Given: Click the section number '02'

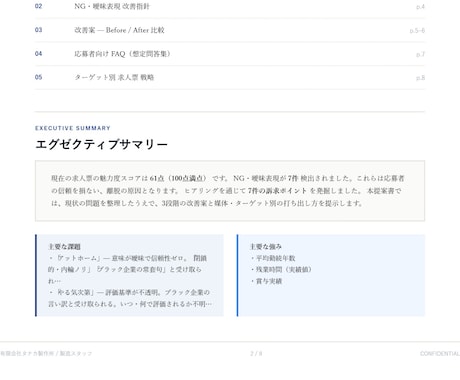Looking at the screenshot, I should click(x=39, y=6).
